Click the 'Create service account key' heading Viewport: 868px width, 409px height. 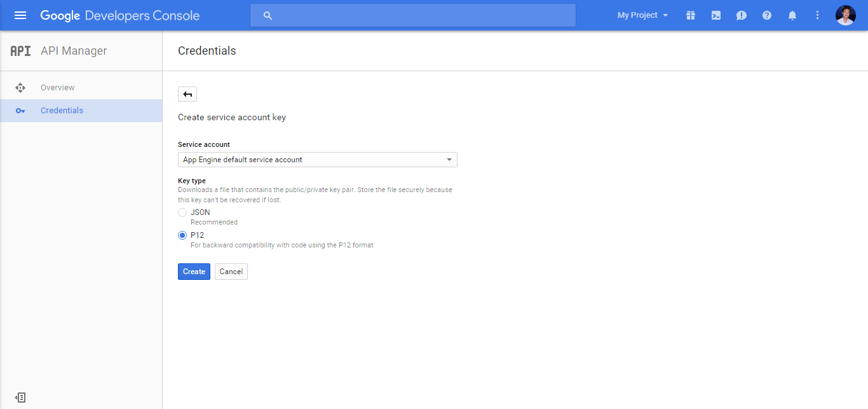(232, 118)
